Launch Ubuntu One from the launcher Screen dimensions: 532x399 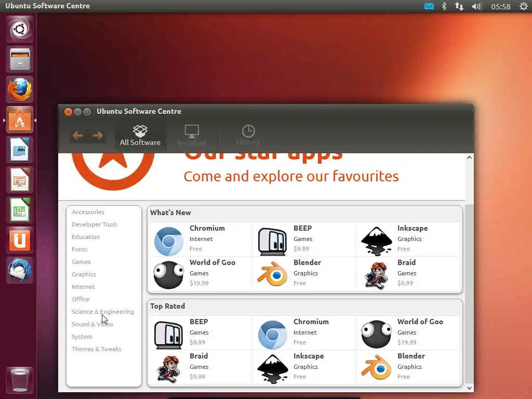click(x=20, y=240)
